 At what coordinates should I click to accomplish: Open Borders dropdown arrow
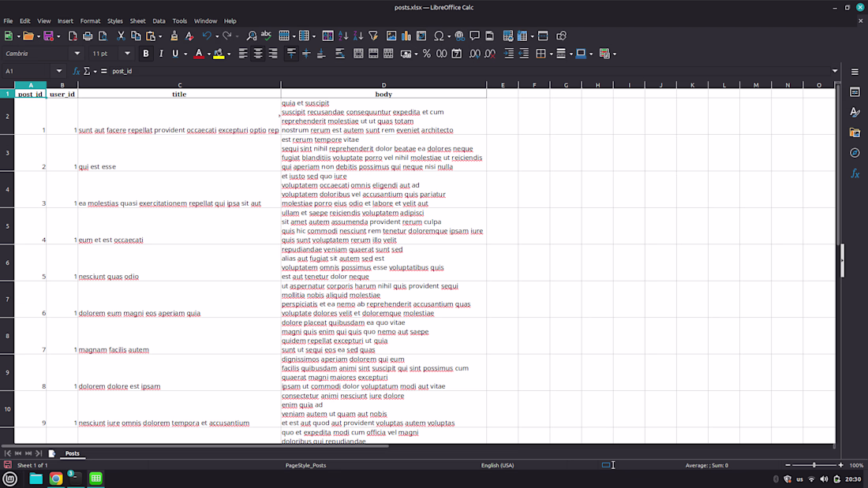552,54
